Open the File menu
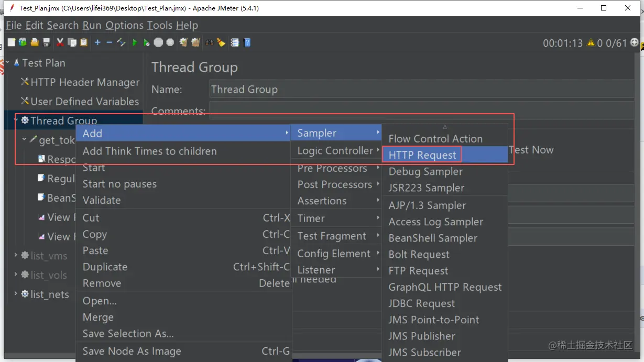The width and height of the screenshot is (644, 362). [x=14, y=25]
